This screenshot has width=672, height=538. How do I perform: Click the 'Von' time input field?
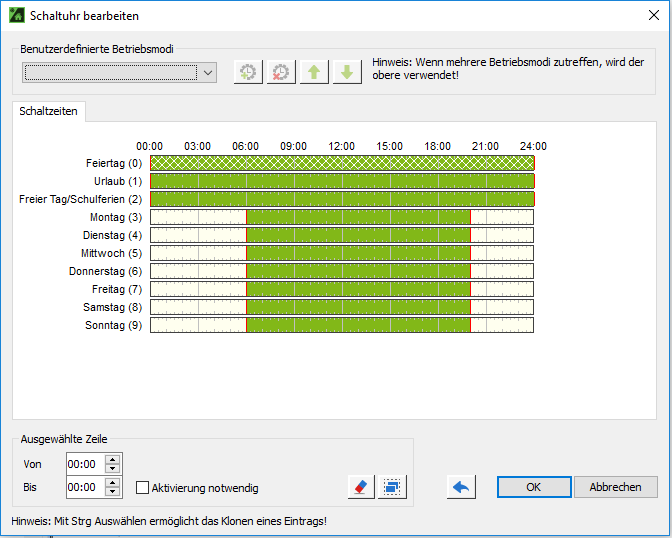84,464
